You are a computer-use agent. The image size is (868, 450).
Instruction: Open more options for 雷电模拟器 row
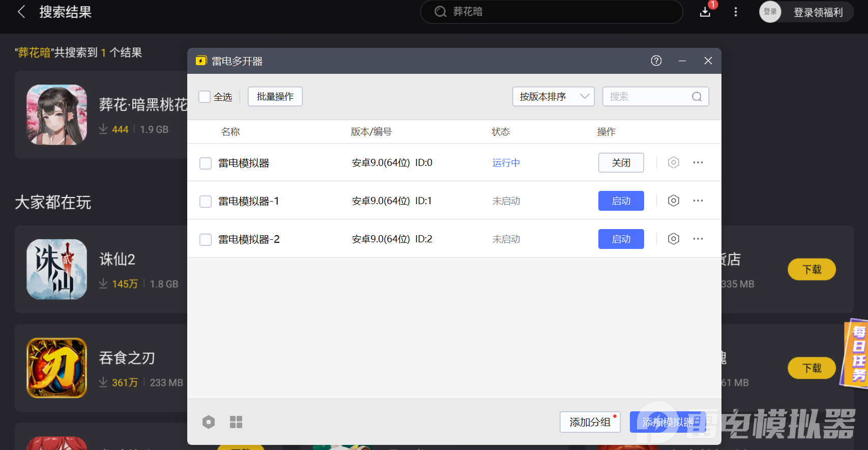(698, 162)
